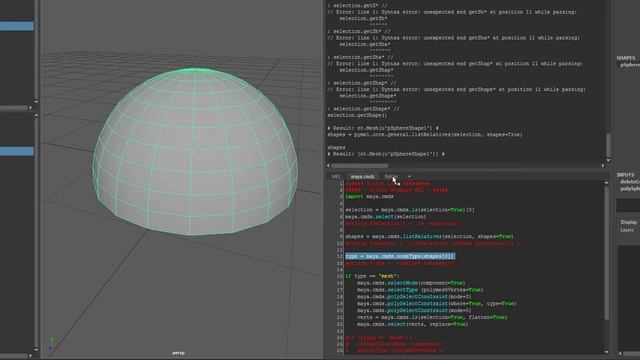Click the 'selectType(polymeshVertex=True)' line
640x360 pixels.
[420, 290]
